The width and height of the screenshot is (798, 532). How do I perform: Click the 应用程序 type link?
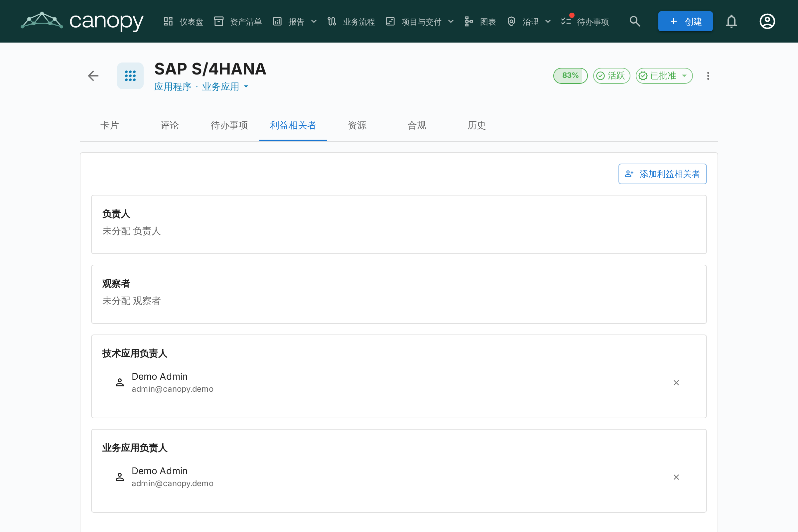tap(173, 86)
